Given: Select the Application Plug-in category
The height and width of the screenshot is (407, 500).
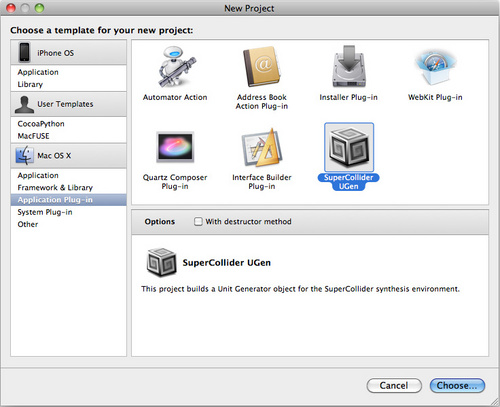Looking at the screenshot, I should (x=68, y=200).
